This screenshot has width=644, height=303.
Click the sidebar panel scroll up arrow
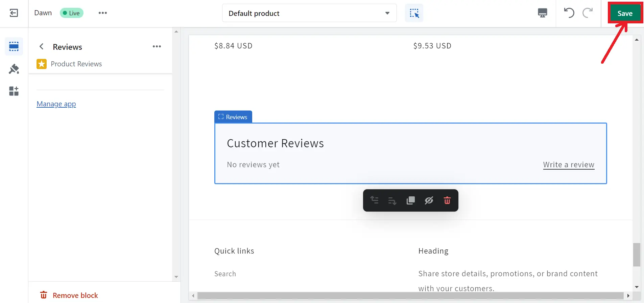(x=176, y=31)
